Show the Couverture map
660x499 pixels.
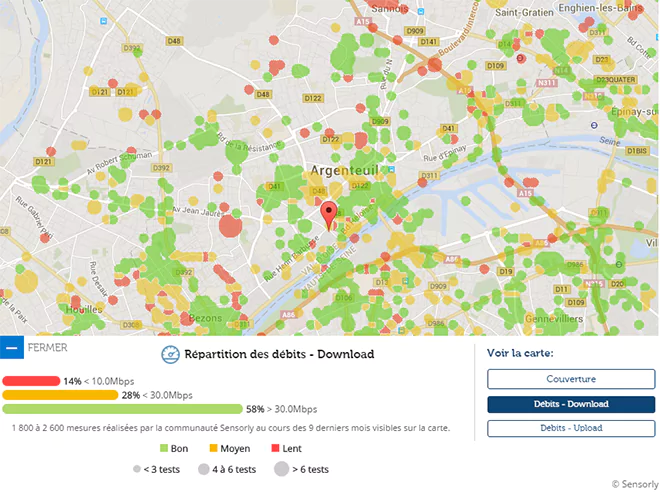(570, 379)
